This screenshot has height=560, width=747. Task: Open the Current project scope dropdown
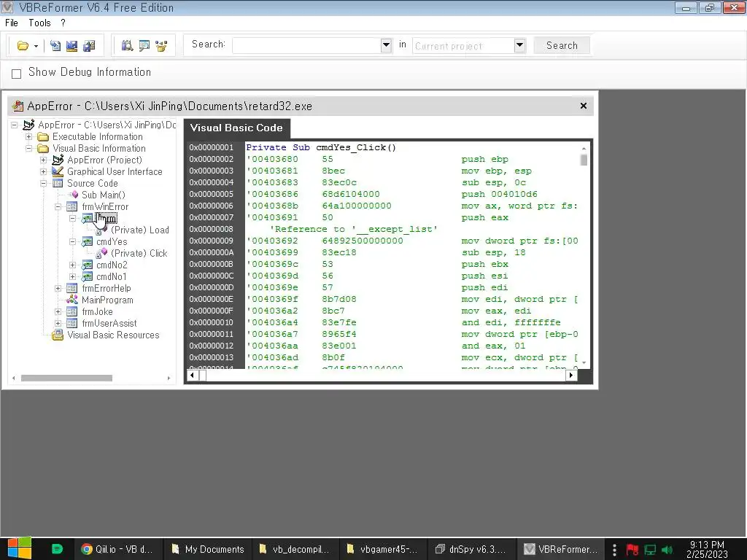[x=519, y=46]
